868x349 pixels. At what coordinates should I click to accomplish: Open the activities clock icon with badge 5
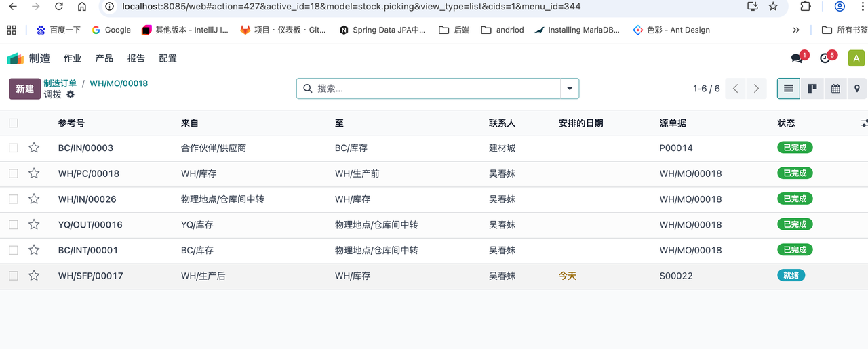[826, 58]
